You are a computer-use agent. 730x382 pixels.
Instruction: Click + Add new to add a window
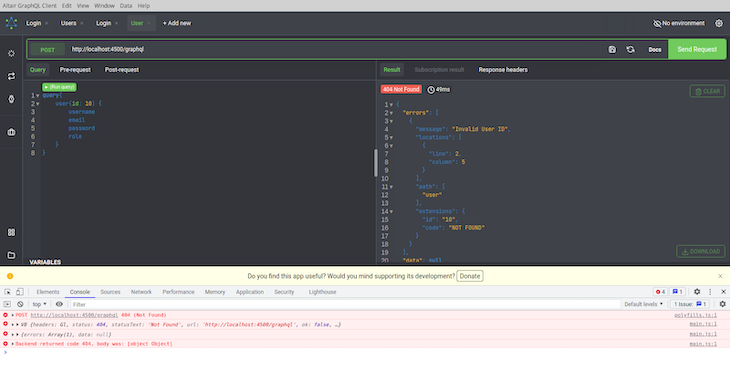point(176,23)
